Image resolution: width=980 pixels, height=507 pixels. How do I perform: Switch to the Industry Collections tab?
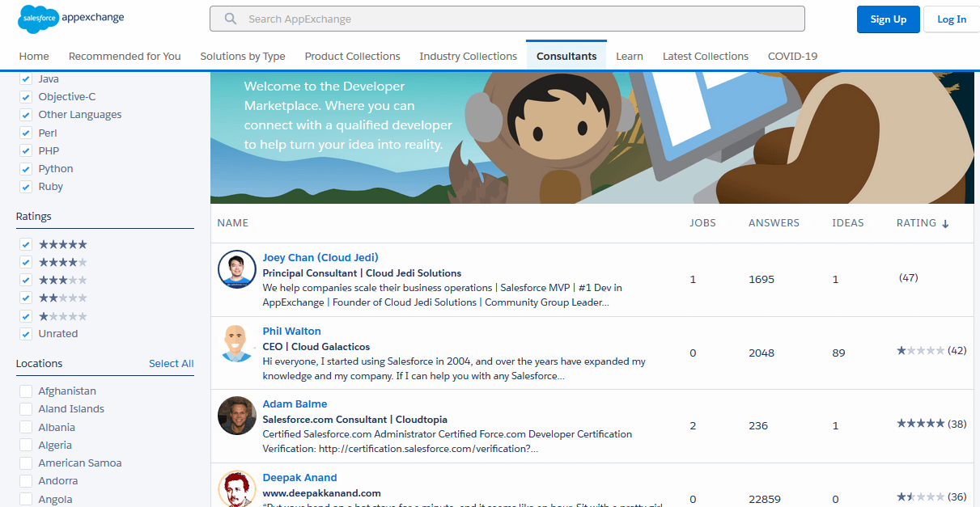click(x=468, y=57)
